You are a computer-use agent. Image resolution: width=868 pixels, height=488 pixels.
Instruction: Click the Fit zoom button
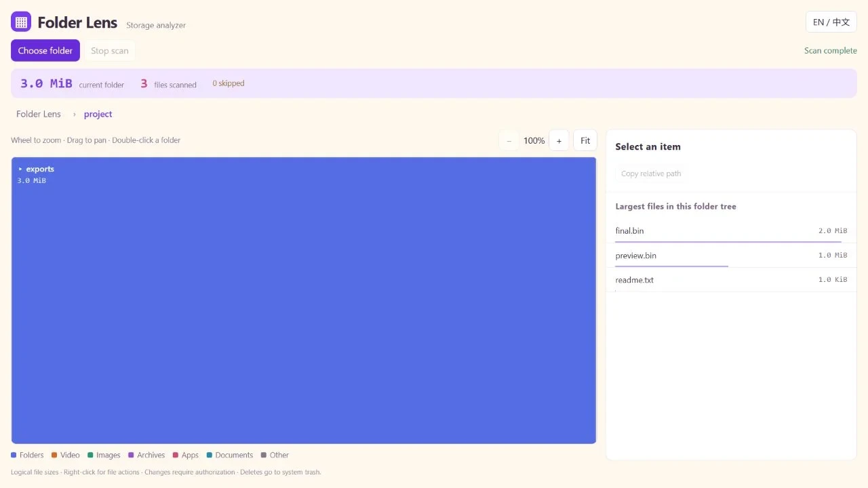(585, 140)
